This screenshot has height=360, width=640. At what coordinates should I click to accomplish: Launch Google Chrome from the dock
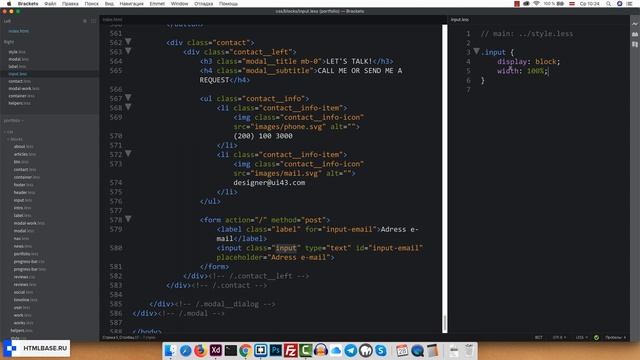click(245, 350)
